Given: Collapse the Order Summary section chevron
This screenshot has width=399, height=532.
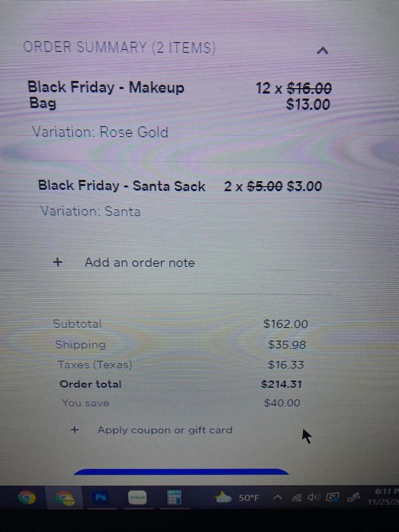Looking at the screenshot, I should pos(322,51).
